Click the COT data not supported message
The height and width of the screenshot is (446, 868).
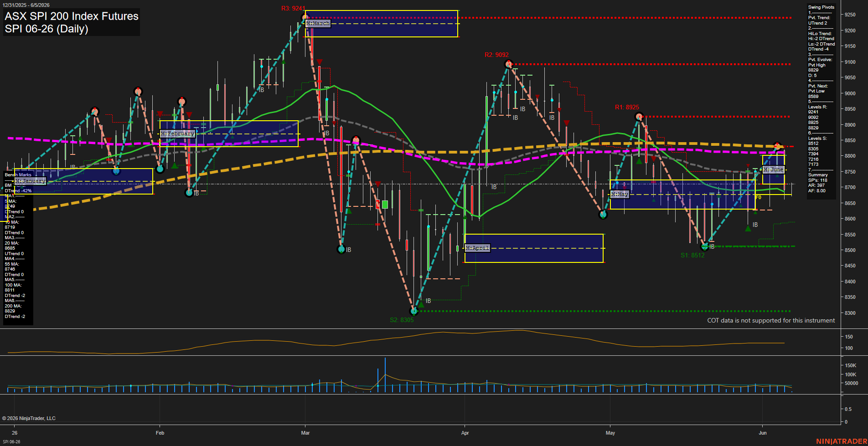(x=771, y=320)
